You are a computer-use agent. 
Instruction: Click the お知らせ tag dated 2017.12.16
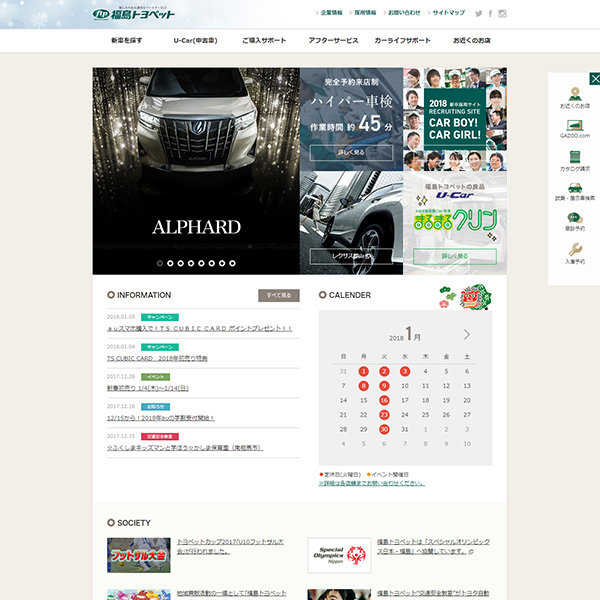[x=155, y=407]
